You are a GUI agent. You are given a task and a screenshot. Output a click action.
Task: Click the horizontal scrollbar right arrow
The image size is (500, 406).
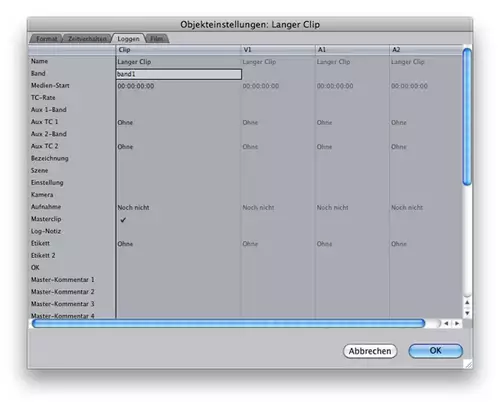457,323
